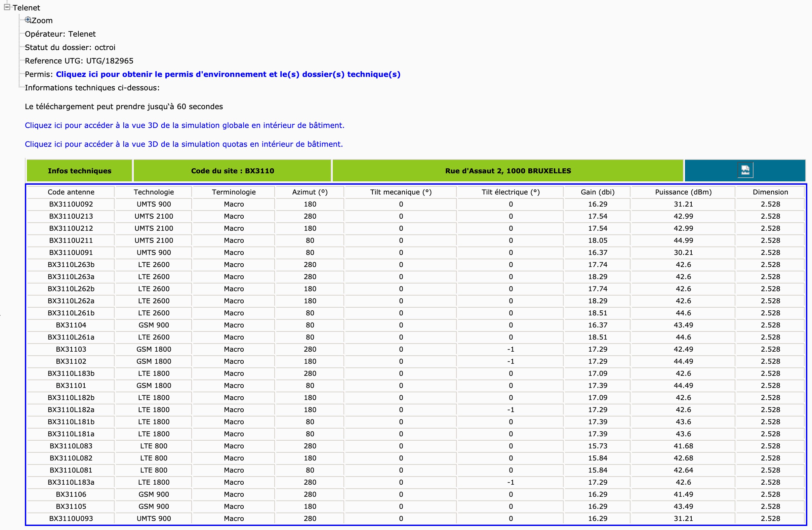
Task: Select the Infos techniques header cell
Action: (x=80, y=171)
